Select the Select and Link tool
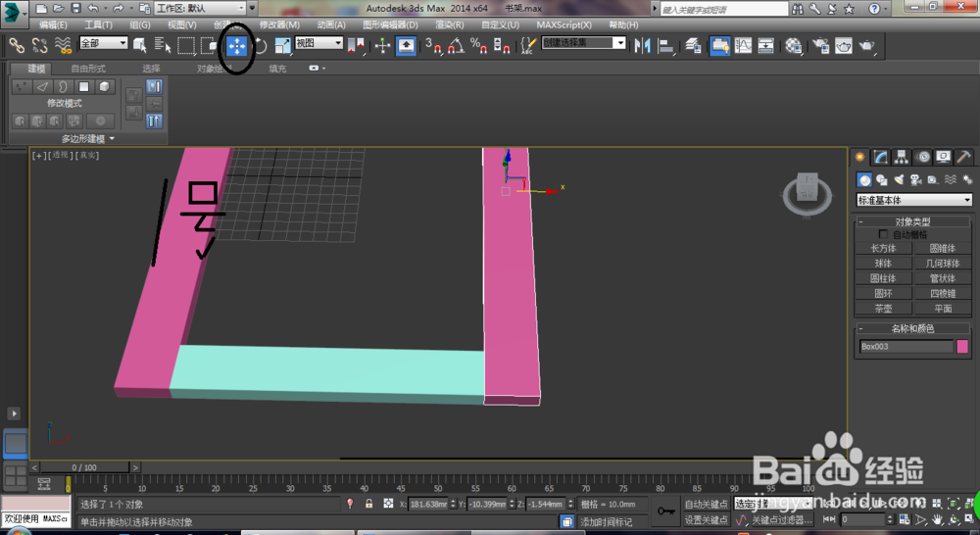980x535 pixels. point(17,45)
